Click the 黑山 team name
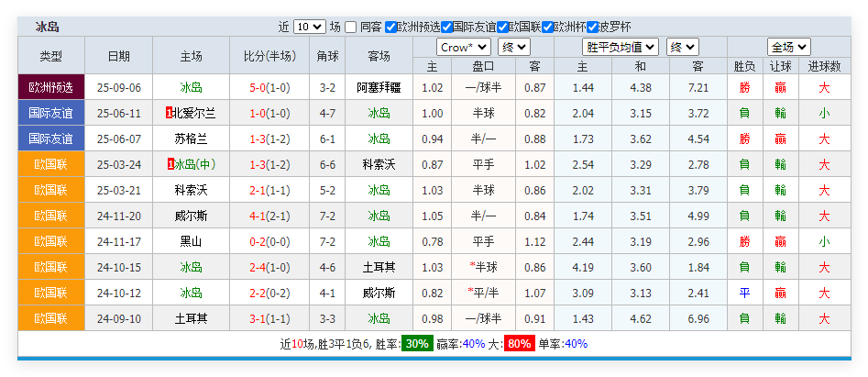The height and width of the screenshot is (377, 868). 191,241
